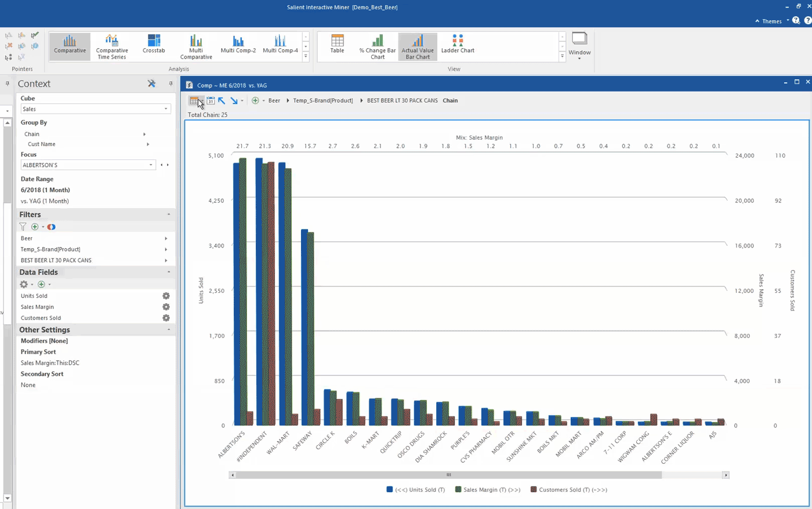
Task: Go to next Focus item
Action: [168, 165]
